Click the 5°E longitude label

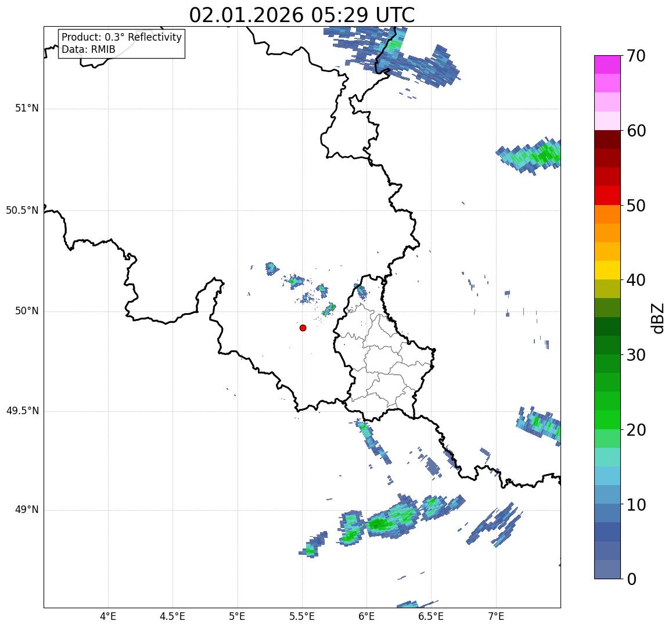point(238,616)
